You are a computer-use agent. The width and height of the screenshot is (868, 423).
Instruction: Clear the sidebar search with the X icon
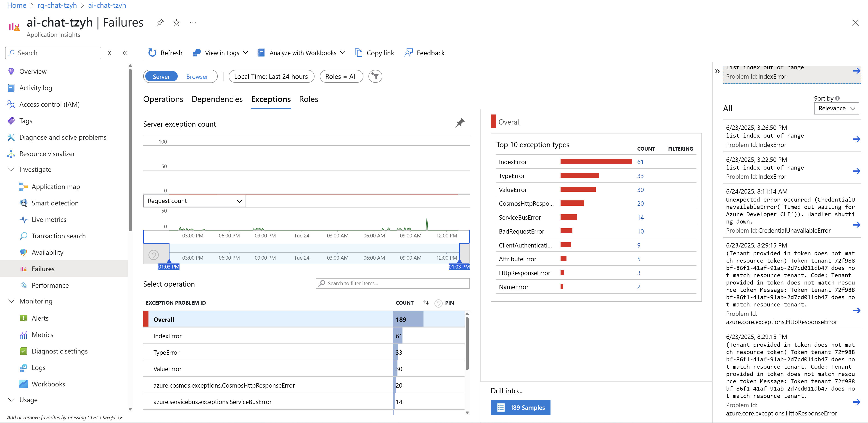click(x=109, y=53)
